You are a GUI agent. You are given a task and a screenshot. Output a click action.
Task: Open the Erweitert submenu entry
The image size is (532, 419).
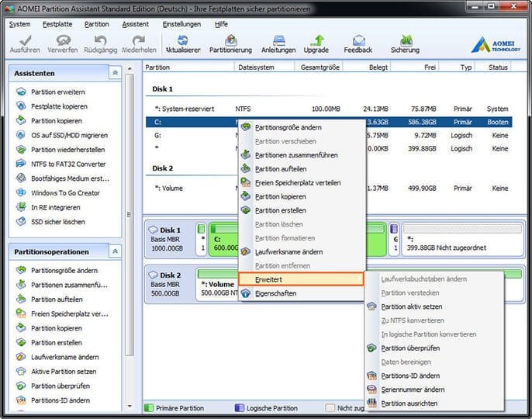click(301, 279)
